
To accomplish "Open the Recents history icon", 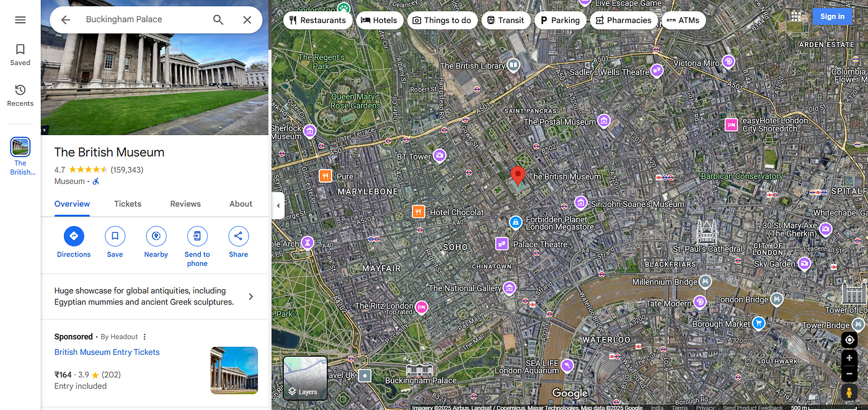I will tap(20, 95).
